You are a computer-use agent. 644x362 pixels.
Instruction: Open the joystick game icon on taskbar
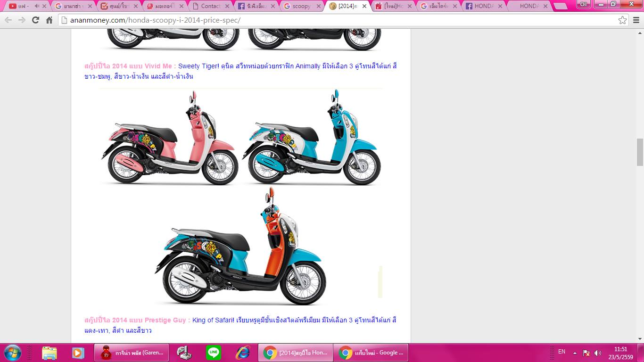pyautogui.click(x=184, y=353)
